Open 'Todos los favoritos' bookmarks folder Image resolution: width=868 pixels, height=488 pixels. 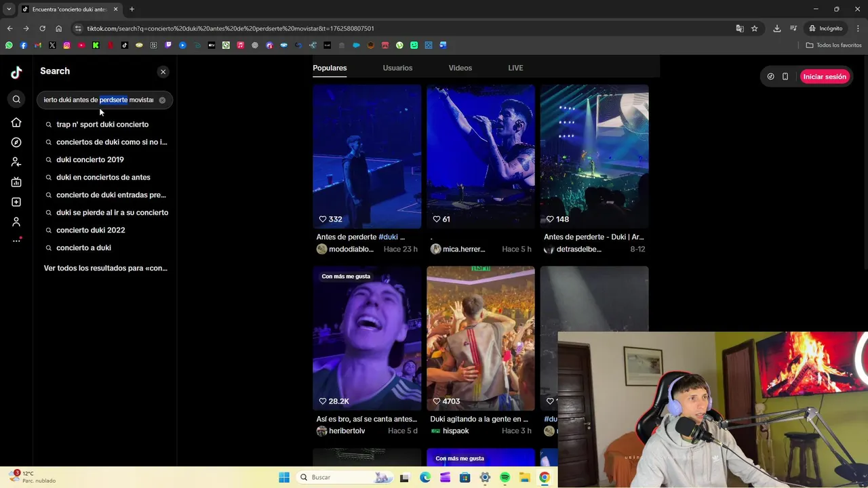tap(834, 45)
